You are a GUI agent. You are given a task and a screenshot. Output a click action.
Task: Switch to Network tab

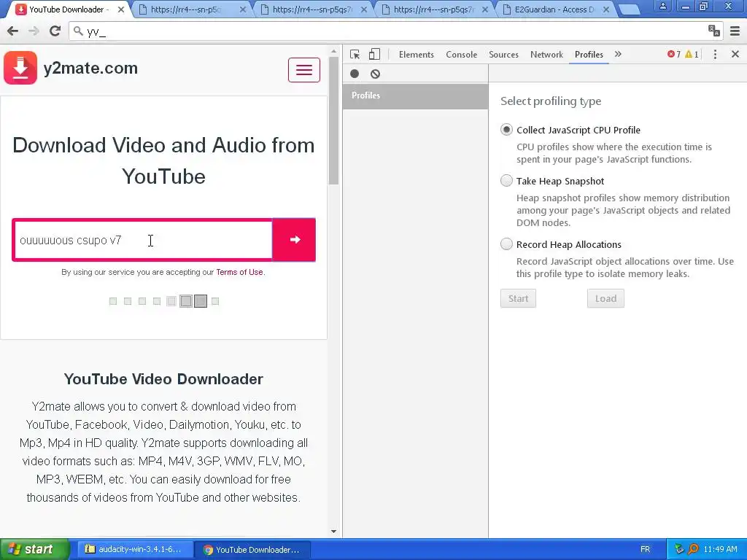coord(546,54)
